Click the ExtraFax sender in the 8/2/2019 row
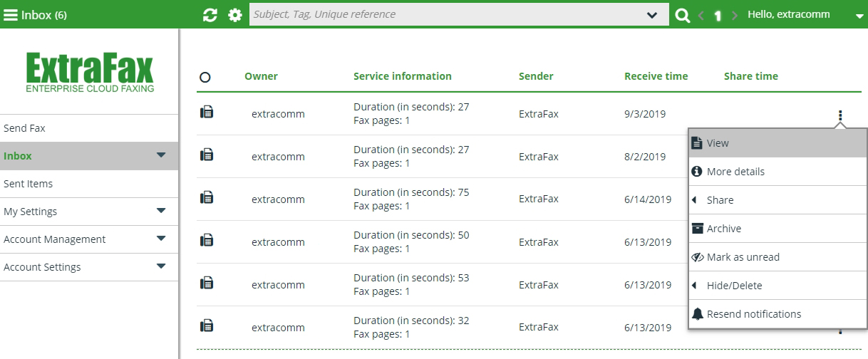This screenshot has height=359, width=868. coord(539,157)
